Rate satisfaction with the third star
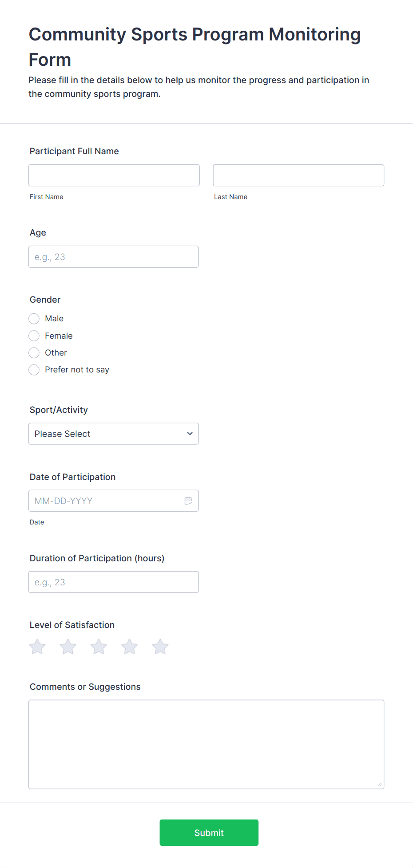The width and height of the screenshot is (413, 868). coord(99,647)
